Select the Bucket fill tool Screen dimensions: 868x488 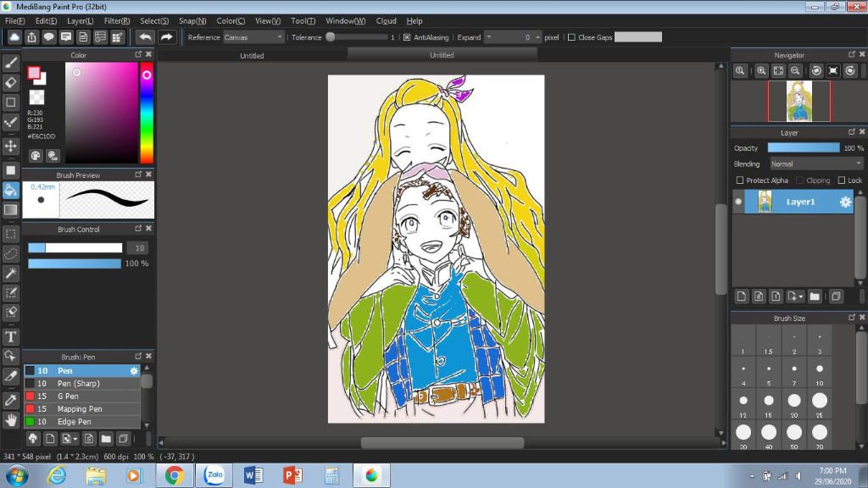(x=10, y=191)
